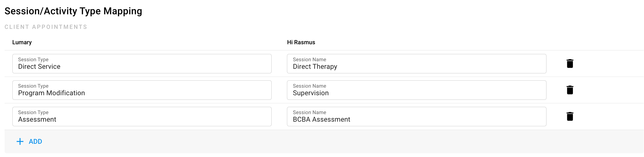Click the Session Type label above Assessment
This screenshot has width=644, height=157.
click(33, 112)
